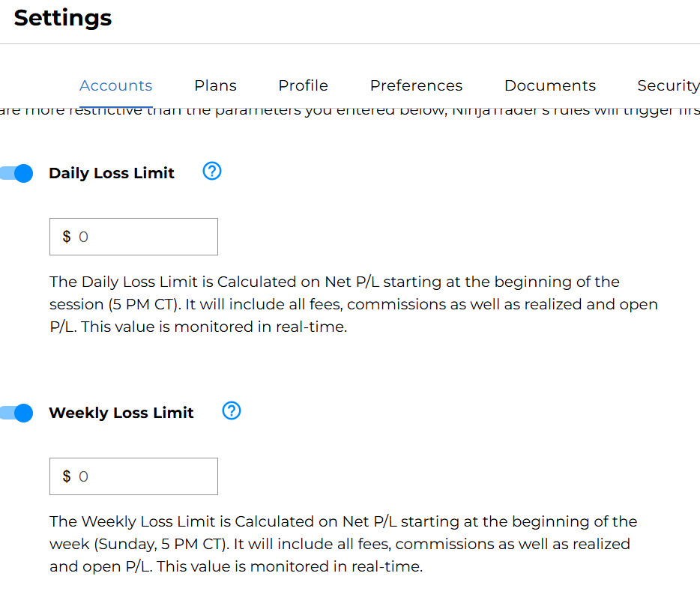Viewport: 700px width, 603px height.
Task: Switch to the Security tab
Action: point(667,85)
